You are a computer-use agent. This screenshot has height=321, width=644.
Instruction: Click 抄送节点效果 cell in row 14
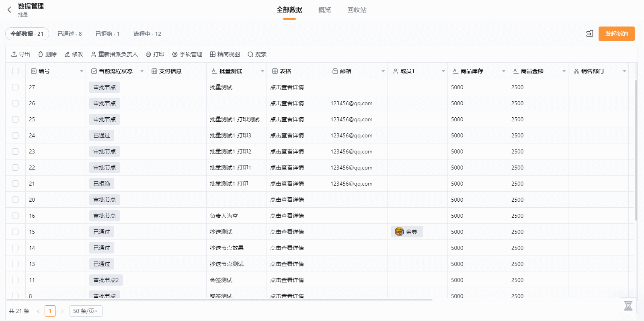pos(227,248)
